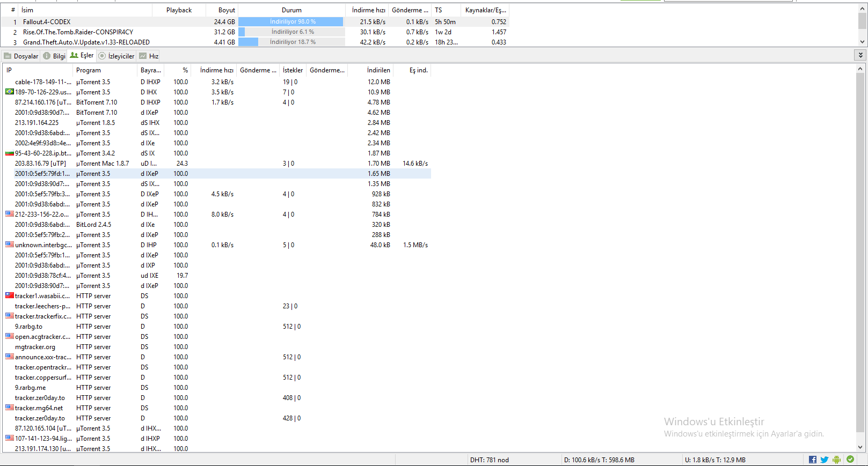The image size is (868, 466).
Task: Switch to the Bilgi tab
Action: 54,56
